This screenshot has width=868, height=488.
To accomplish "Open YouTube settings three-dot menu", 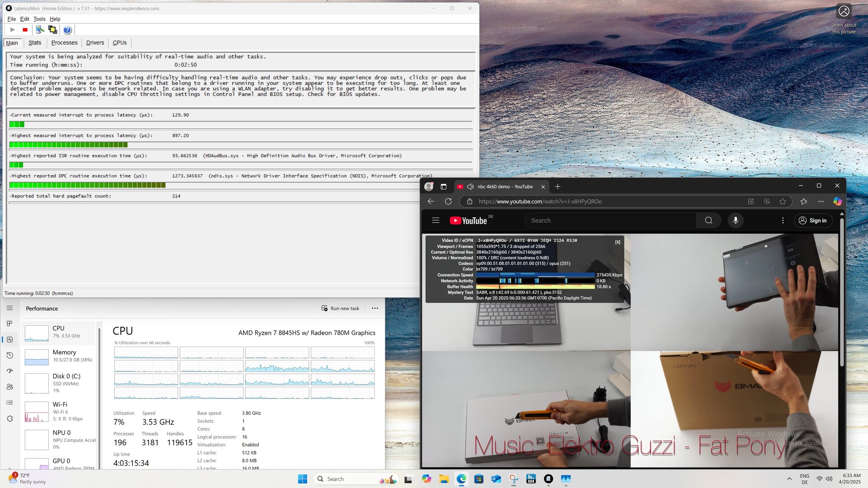I will point(783,221).
